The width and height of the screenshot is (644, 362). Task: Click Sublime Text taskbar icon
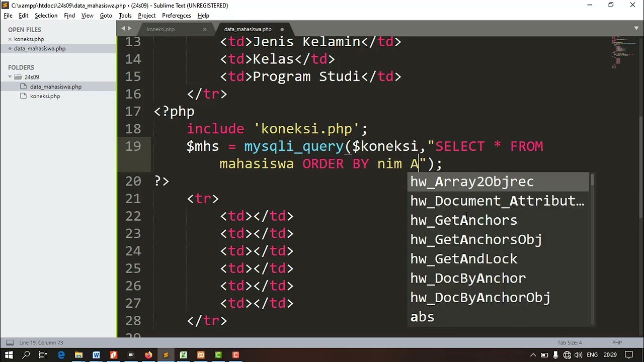(166, 355)
